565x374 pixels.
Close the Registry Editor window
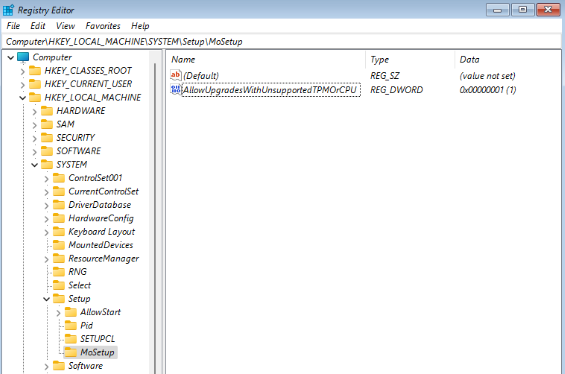point(548,10)
